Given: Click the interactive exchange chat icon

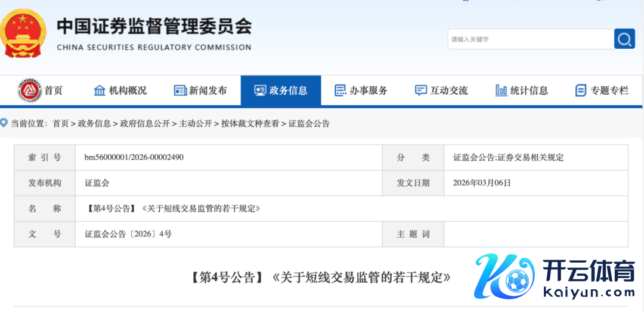Looking at the screenshot, I should [421, 91].
